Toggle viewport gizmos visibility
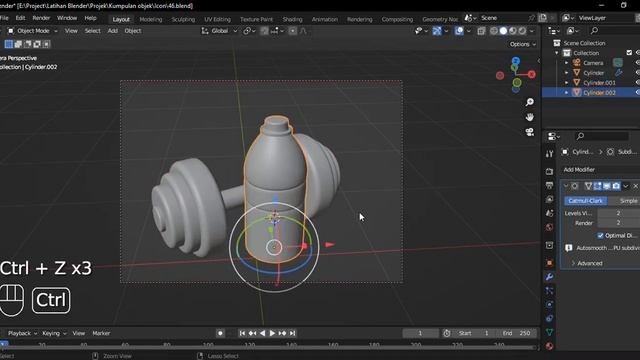The width and height of the screenshot is (640, 360). point(437,31)
